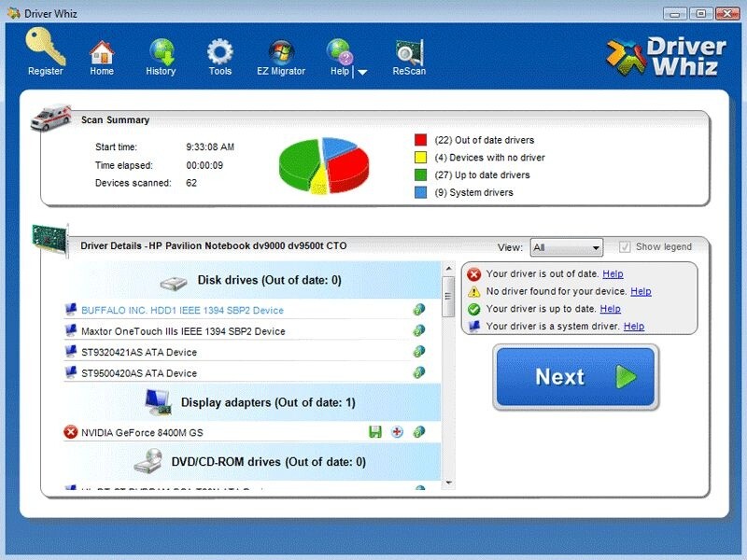747x560 pixels.
Task: Open Help globe icon
Action: pos(339,51)
